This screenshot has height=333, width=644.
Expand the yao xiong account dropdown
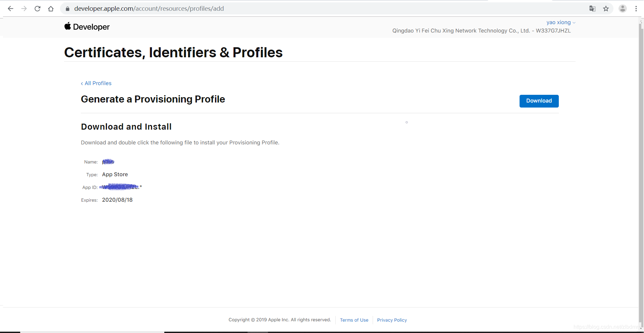coord(561,22)
